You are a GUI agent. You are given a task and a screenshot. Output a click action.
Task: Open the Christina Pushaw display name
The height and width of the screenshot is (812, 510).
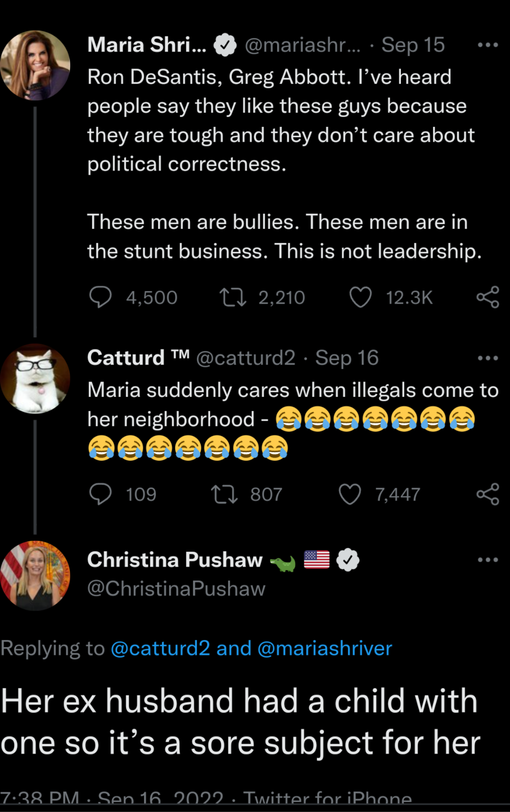tap(175, 560)
